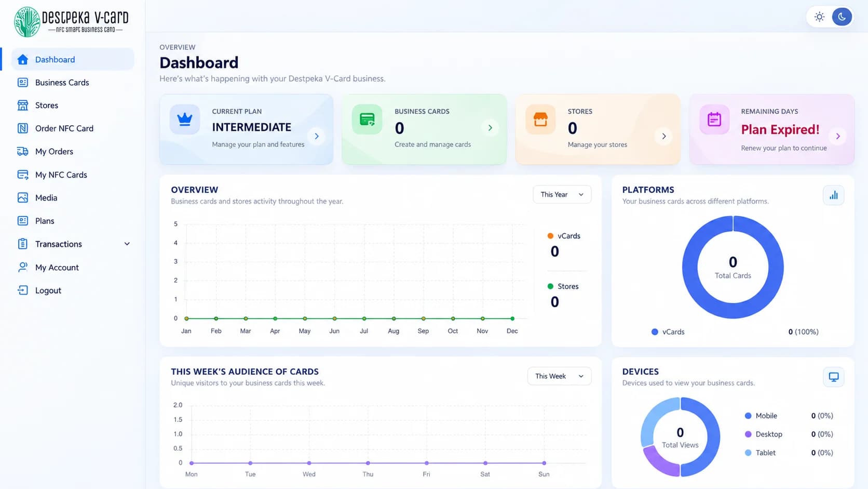868x489 pixels.
Task: Open the This Year dropdown
Action: [x=562, y=194]
